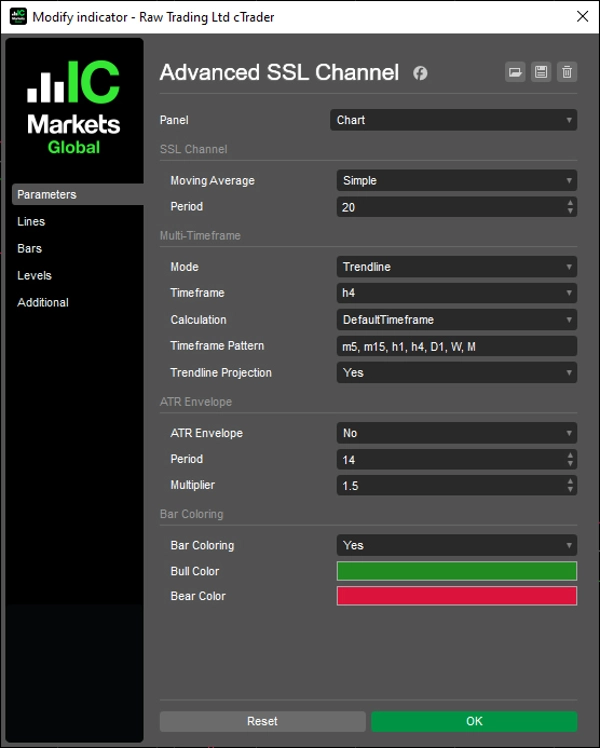Switch to the Additional tab
This screenshot has height=748, width=600.
pyautogui.click(x=43, y=302)
